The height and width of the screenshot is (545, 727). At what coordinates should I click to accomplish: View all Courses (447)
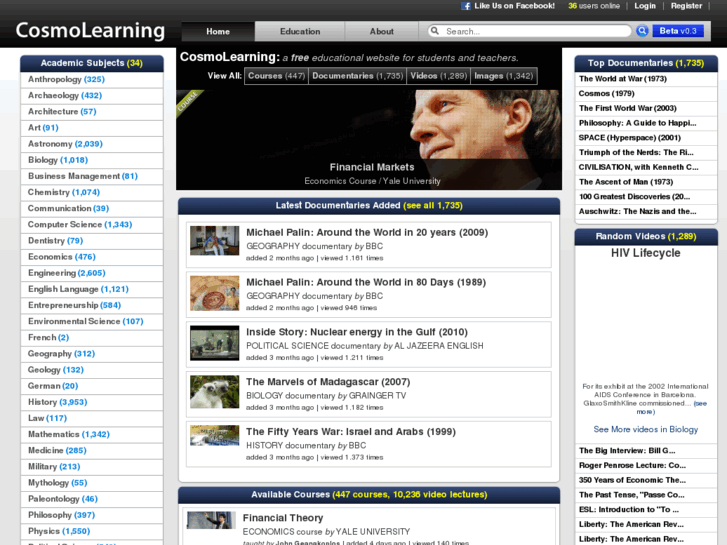point(276,76)
